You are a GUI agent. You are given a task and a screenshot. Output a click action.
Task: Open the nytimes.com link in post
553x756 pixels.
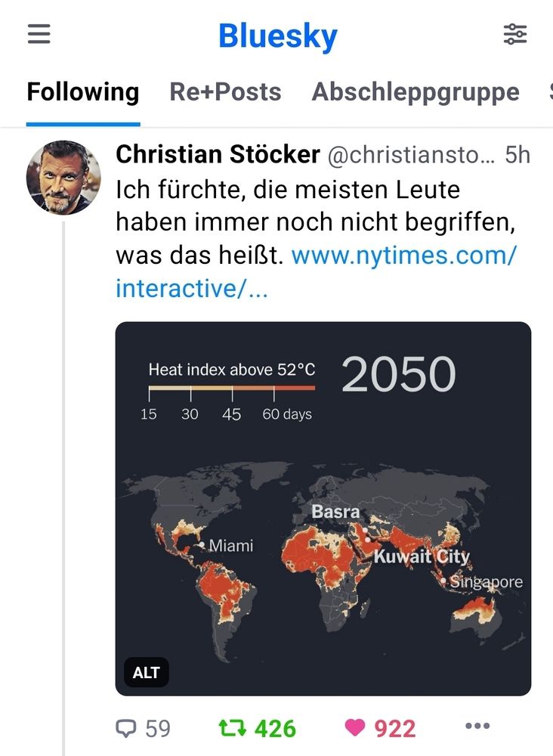click(x=316, y=271)
